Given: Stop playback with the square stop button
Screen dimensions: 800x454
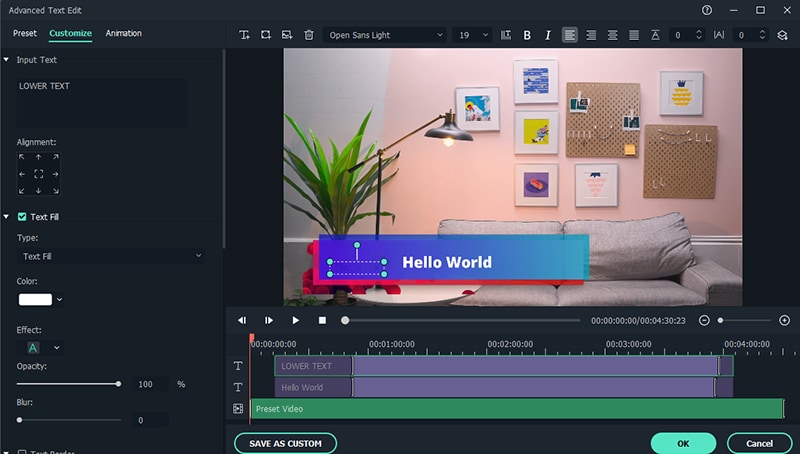Looking at the screenshot, I should click(322, 320).
